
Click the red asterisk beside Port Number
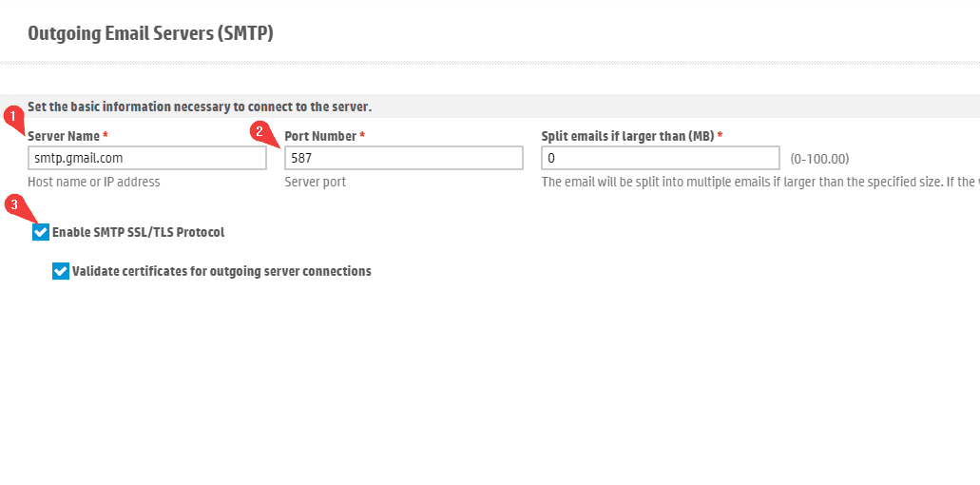(x=362, y=136)
